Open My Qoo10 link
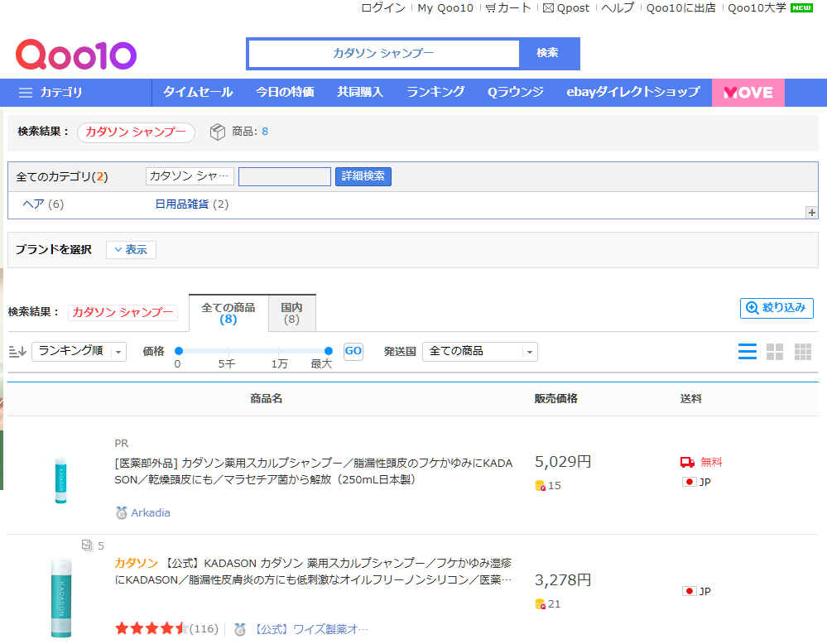 point(445,8)
